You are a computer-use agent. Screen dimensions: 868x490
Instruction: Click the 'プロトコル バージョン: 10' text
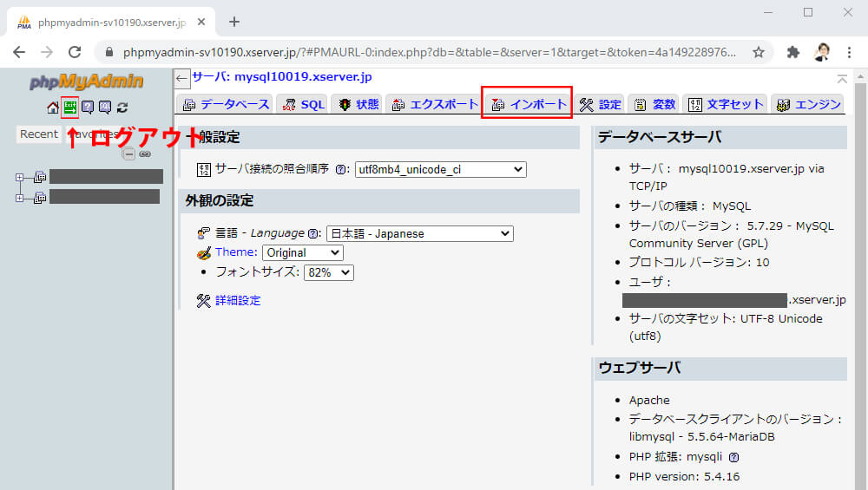pyautogui.click(x=699, y=262)
